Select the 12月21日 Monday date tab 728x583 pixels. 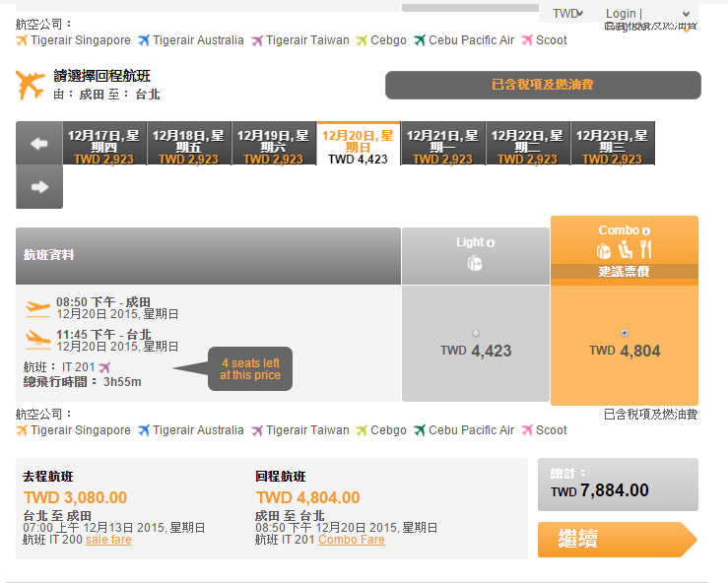pyautogui.click(x=443, y=144)
